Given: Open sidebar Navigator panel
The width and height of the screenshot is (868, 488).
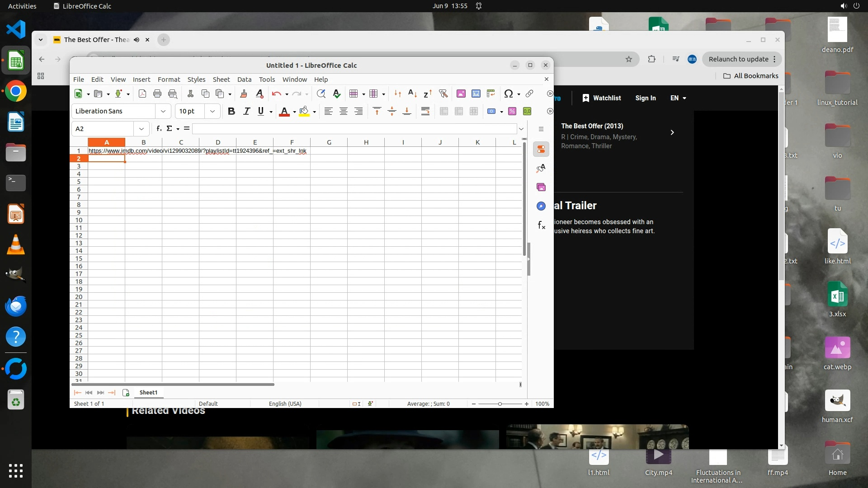Looking at the screenshot, I should [541, 206].
